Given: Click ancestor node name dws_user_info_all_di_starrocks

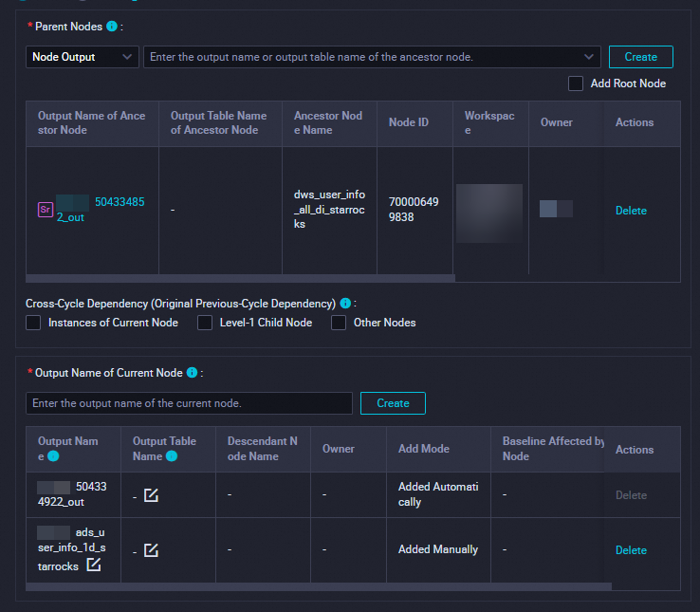Looking at the screenshot, I should pyautogui.click(x=329, y=210).
